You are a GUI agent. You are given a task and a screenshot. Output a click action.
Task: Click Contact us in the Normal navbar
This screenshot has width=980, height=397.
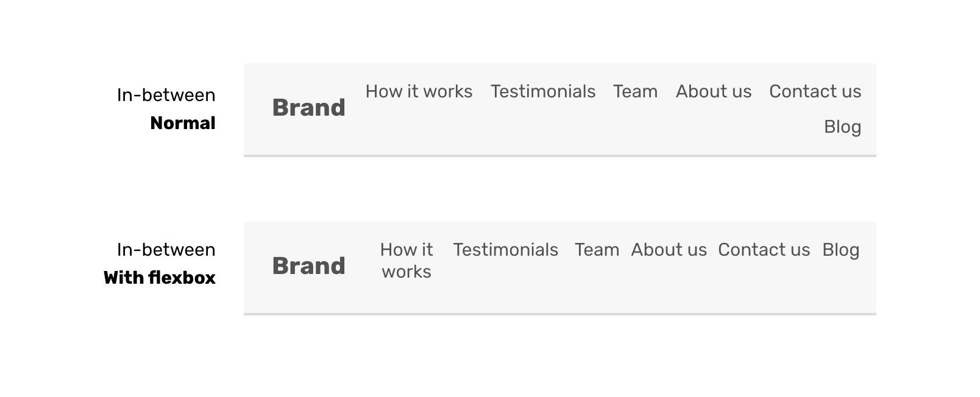point(815,91)
